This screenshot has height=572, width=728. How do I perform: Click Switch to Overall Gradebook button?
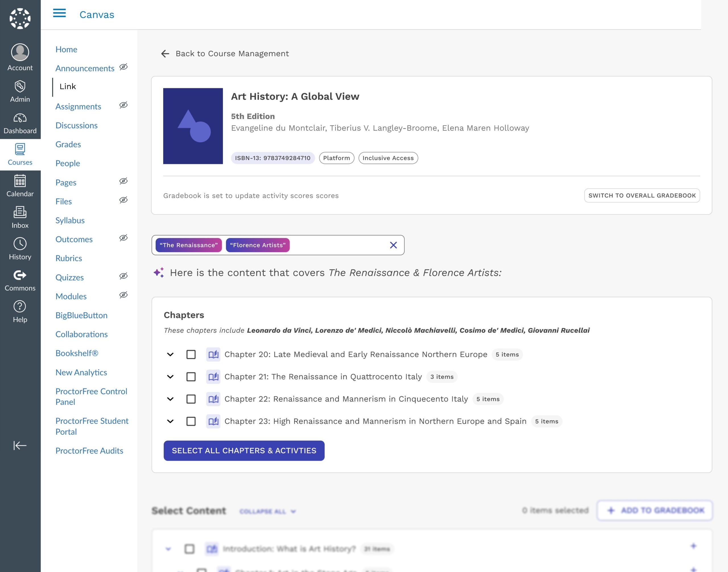[642, 196]
